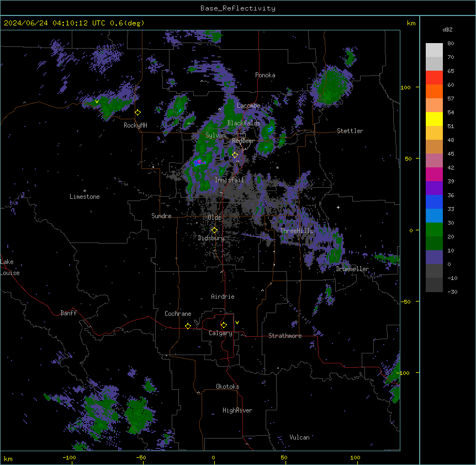Click the Blackfalds city label

pyautogui.click(x=244, y=123)
